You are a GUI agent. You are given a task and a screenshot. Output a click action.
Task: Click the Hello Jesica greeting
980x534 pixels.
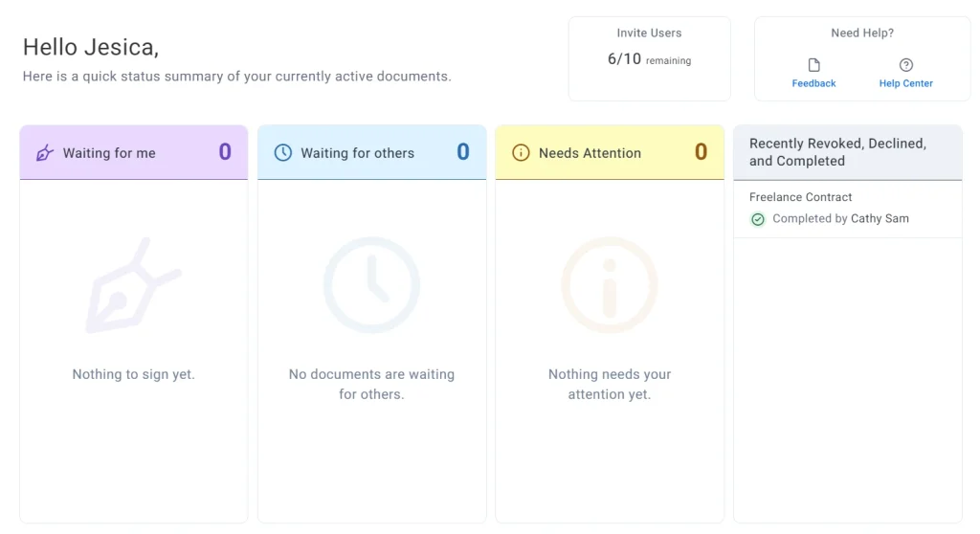coord(91,48)
